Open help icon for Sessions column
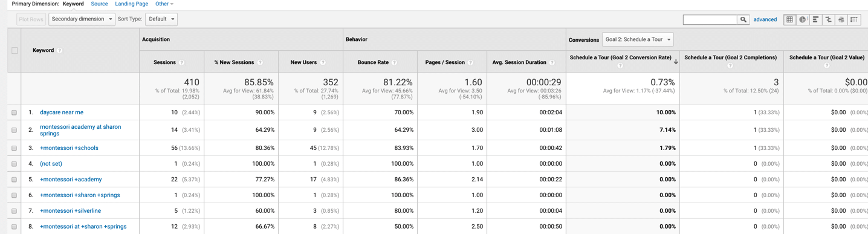This screenshot has width=868, height=234. coord(181,63)
